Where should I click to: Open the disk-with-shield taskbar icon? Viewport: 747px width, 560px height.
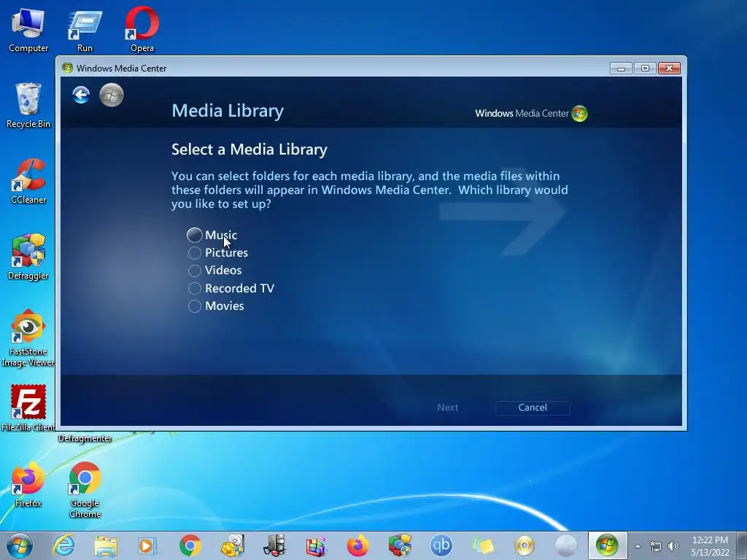(x=233, y=545)
